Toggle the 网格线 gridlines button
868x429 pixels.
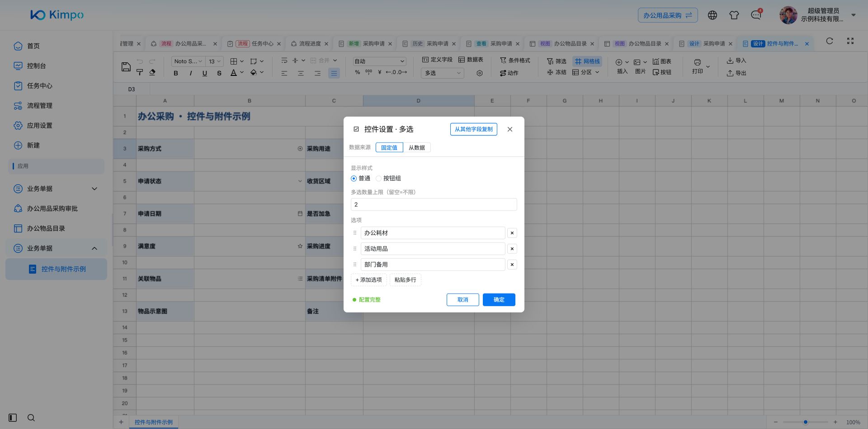(587, 61)
